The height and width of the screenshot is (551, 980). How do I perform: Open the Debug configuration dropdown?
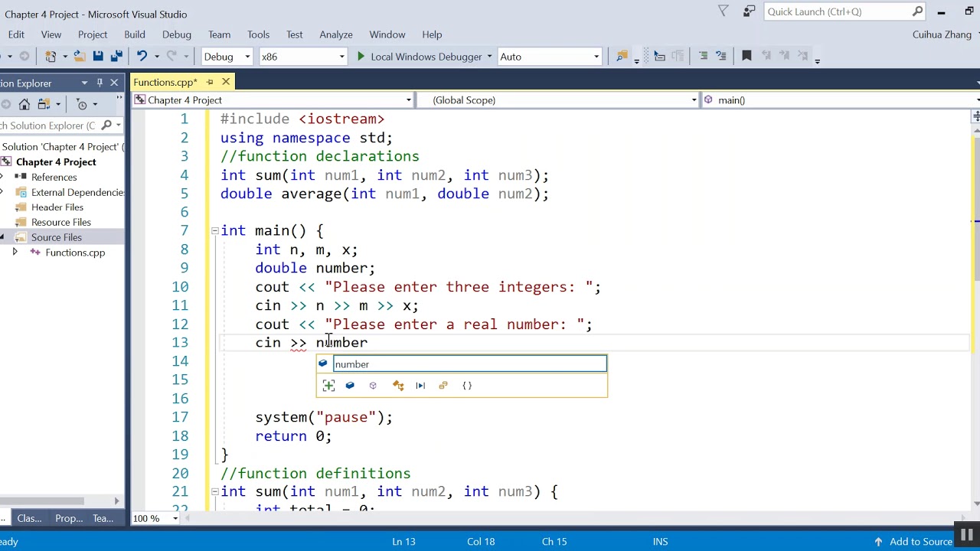pos(227,57)
